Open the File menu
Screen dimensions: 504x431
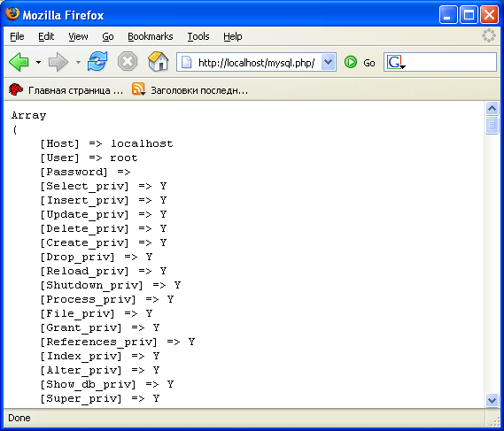click(17, 36)
